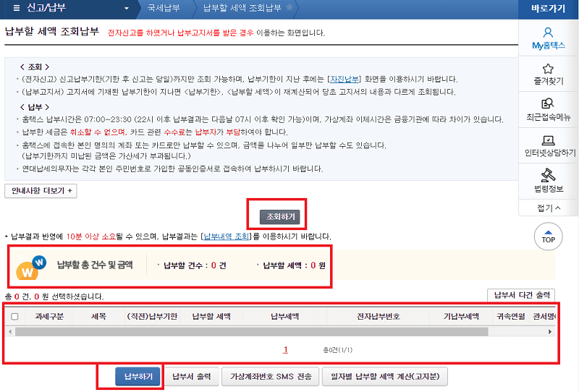579x392 pixels.
Task: Click 가상계좌번호 SMS 전송 button
Action: pos(271,377)
